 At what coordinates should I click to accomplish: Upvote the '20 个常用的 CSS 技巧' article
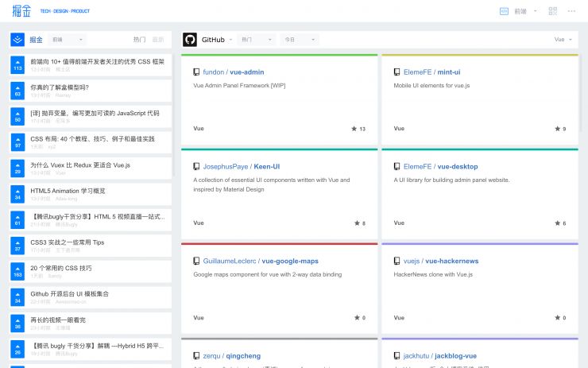(17, 272)
